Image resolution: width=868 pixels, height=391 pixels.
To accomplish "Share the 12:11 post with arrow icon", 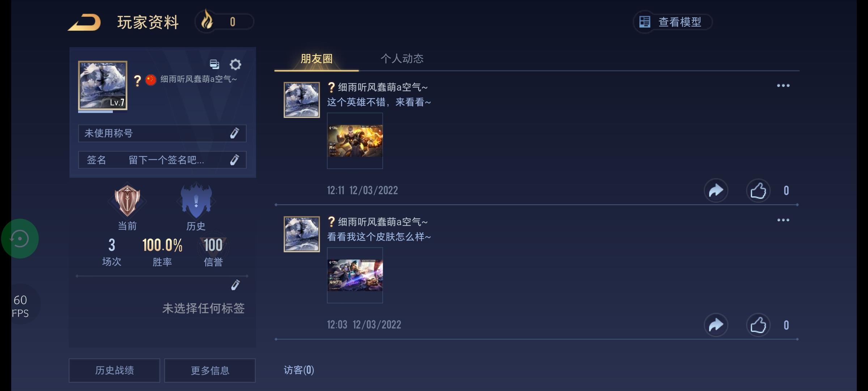I will [716, 190].
